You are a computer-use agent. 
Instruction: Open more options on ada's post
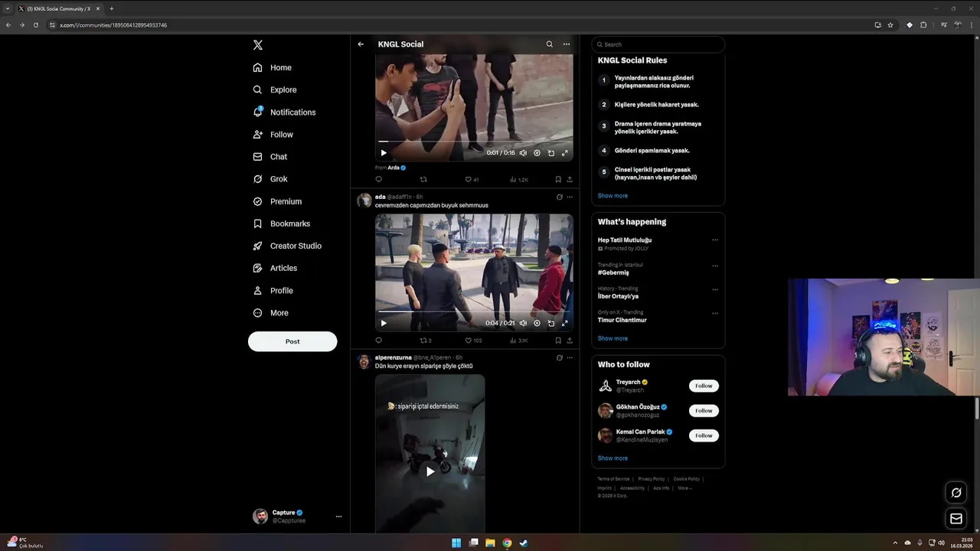pyautogui.click(x=570, y=197)
